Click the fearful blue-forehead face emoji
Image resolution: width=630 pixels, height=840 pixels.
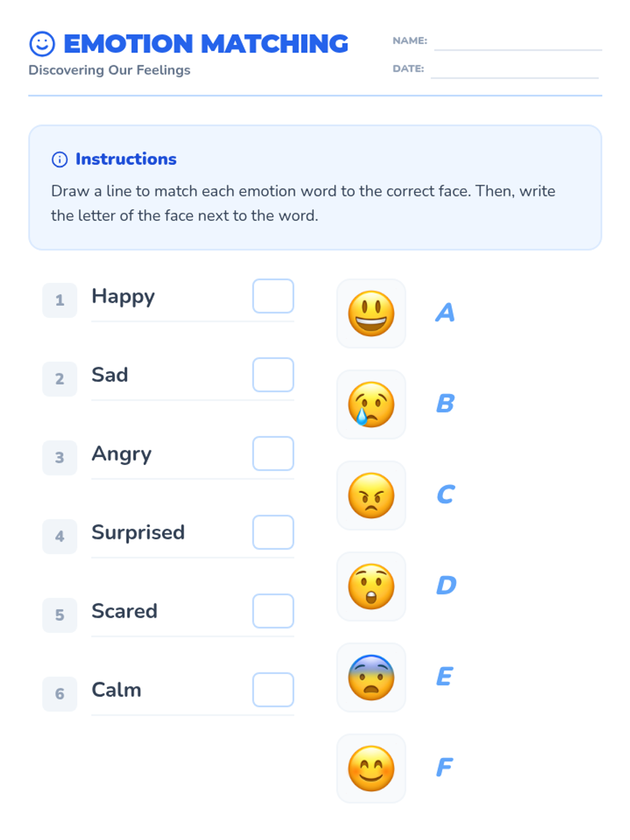tap(371, 677)
